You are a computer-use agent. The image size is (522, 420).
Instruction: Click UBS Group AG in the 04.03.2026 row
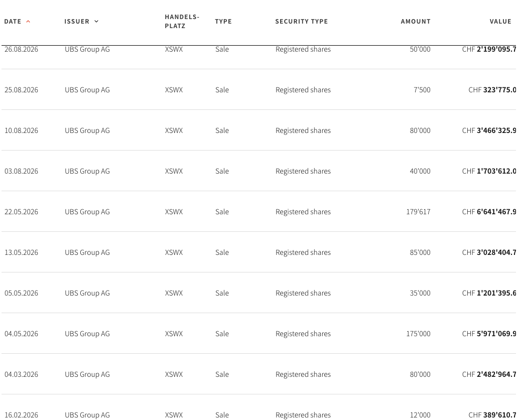87,374
